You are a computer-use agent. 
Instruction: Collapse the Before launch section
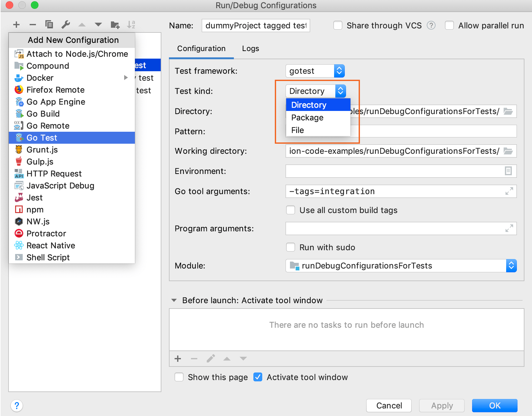pos(174,300)
